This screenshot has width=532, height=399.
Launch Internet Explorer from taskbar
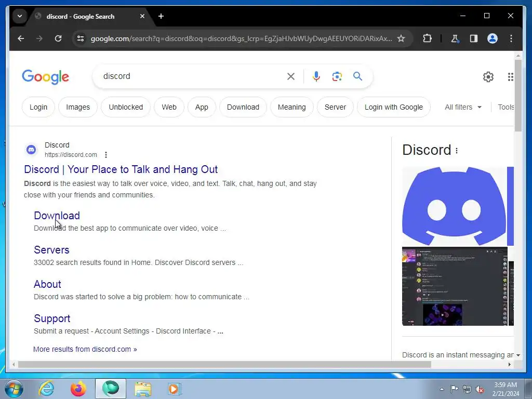[46, 389]
